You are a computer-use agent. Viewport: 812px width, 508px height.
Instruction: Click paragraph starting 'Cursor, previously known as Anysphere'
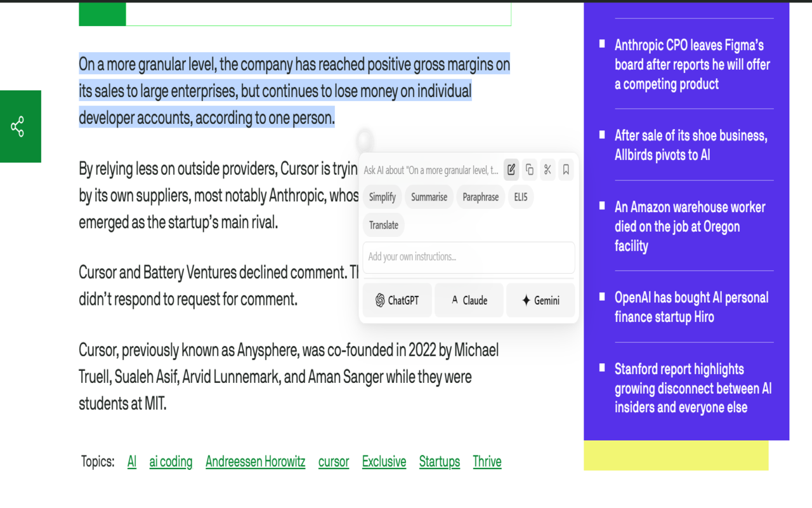[x=289, y=377]
